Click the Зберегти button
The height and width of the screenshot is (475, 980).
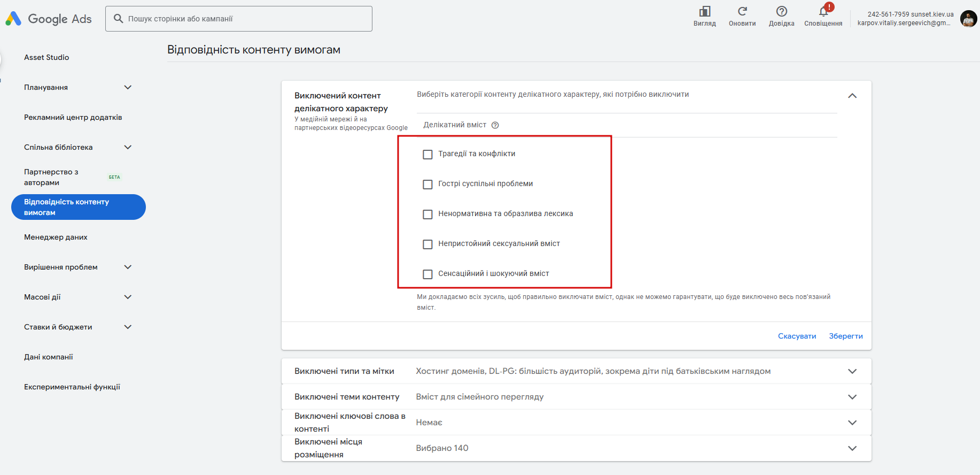pyautogui.click(x=846, y=336)
